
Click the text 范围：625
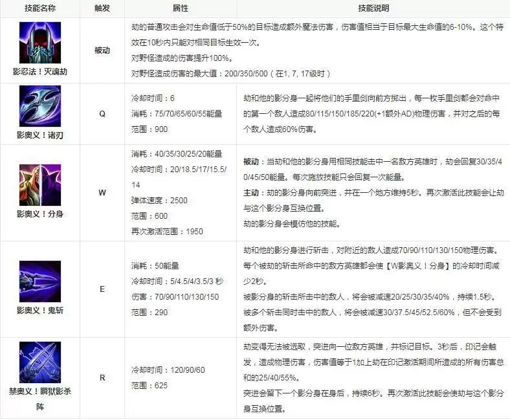coord(150,386)
